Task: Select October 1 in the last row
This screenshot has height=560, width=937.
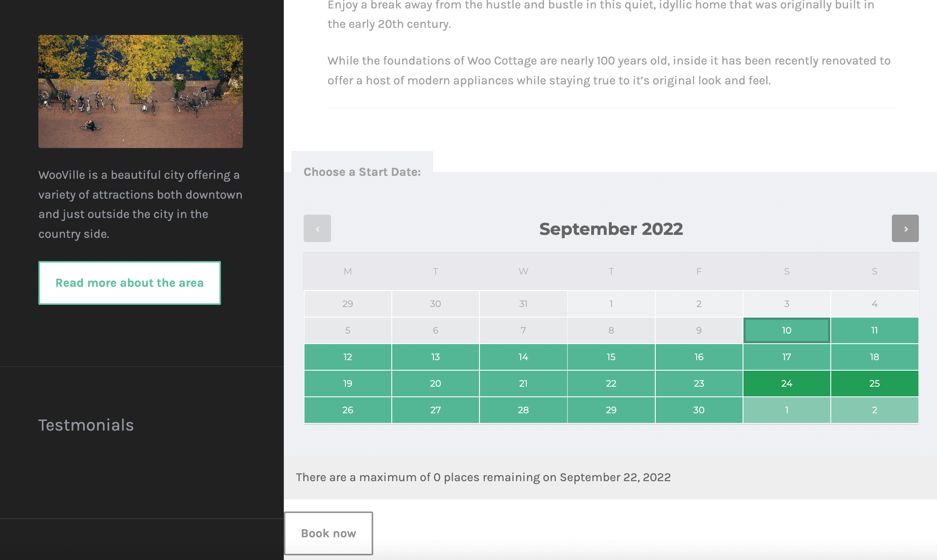Action: click(786, 410)
